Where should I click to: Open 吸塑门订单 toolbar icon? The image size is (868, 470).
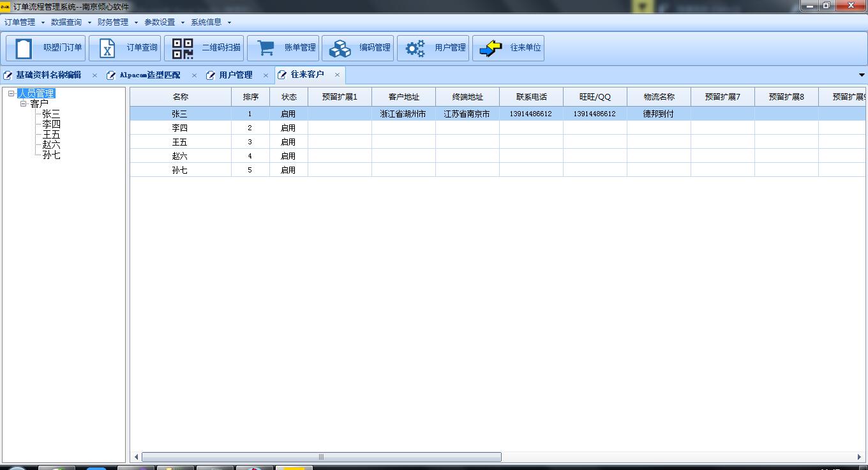click(x=24, y=49)
